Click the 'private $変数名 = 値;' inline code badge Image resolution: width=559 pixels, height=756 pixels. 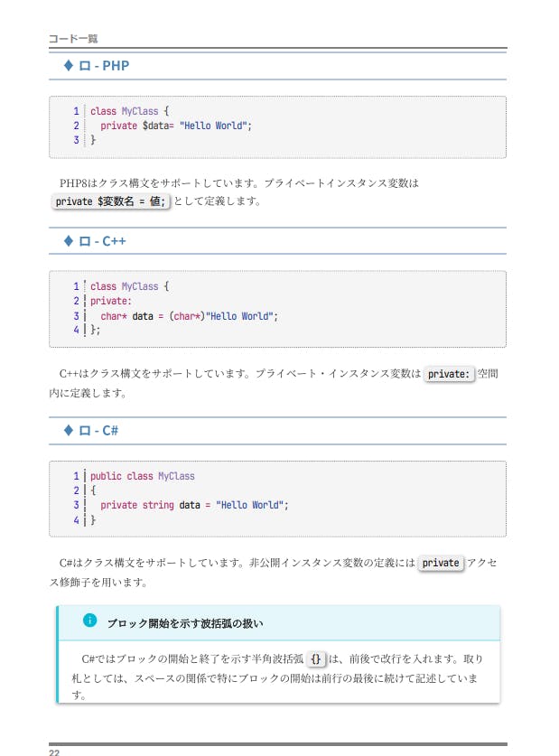(111, 201)
